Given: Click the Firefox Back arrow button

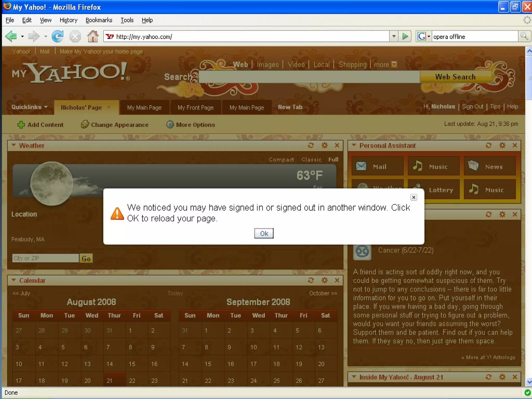Looking at the screenshot, I should click(x=11, y=36).
